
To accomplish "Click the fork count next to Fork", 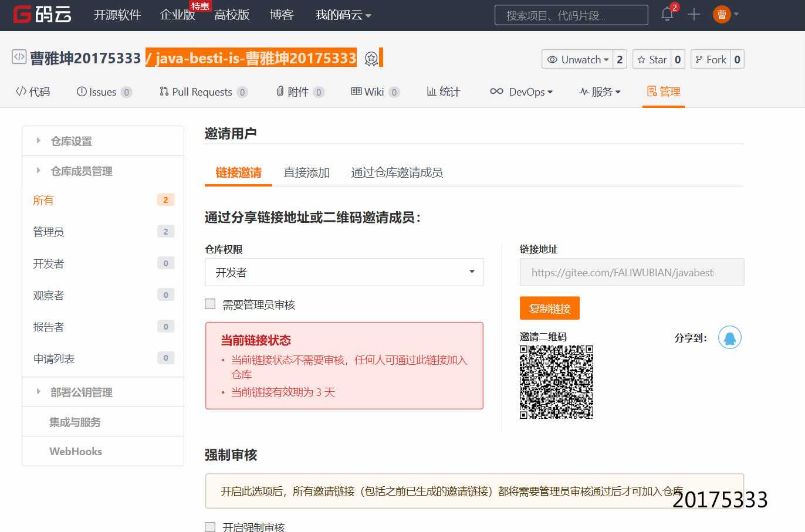I will 737,59.
